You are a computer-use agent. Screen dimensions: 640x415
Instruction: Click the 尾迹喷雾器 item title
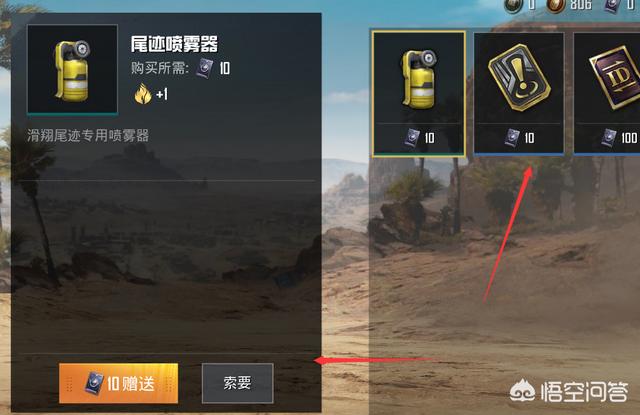click(174, 44)
